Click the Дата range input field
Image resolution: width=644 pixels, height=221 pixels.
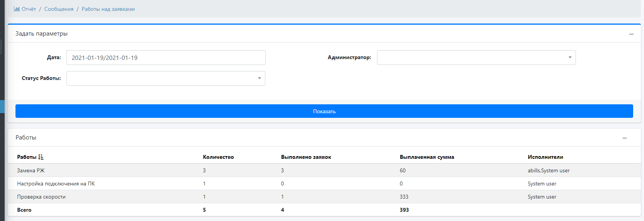point(166,58)
